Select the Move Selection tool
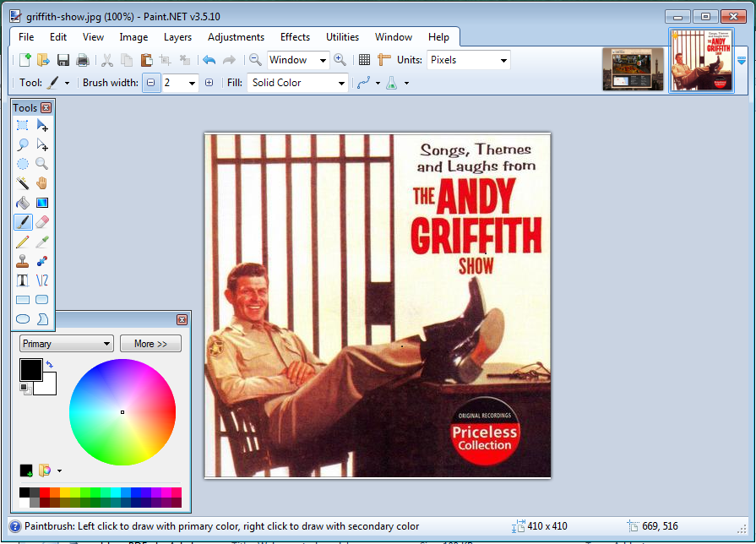Viewport: 756px width, 544px height. click(42, 144)
